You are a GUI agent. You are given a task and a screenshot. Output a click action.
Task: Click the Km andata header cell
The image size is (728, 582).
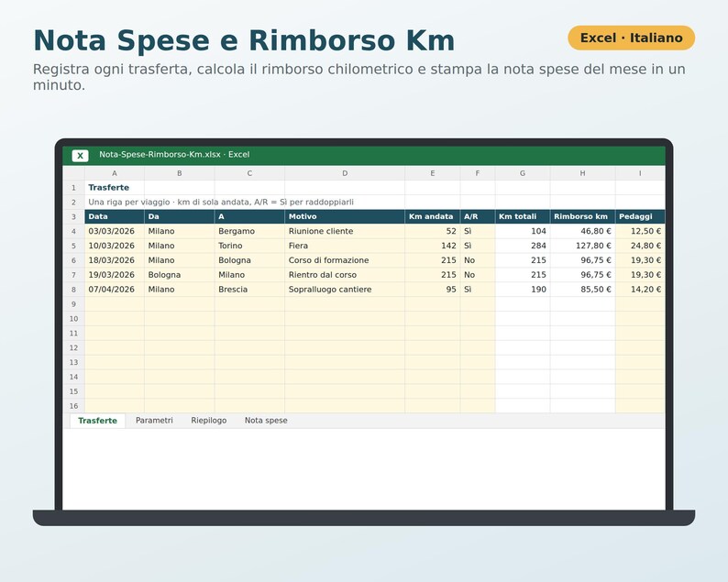click(x=432, y=216)
